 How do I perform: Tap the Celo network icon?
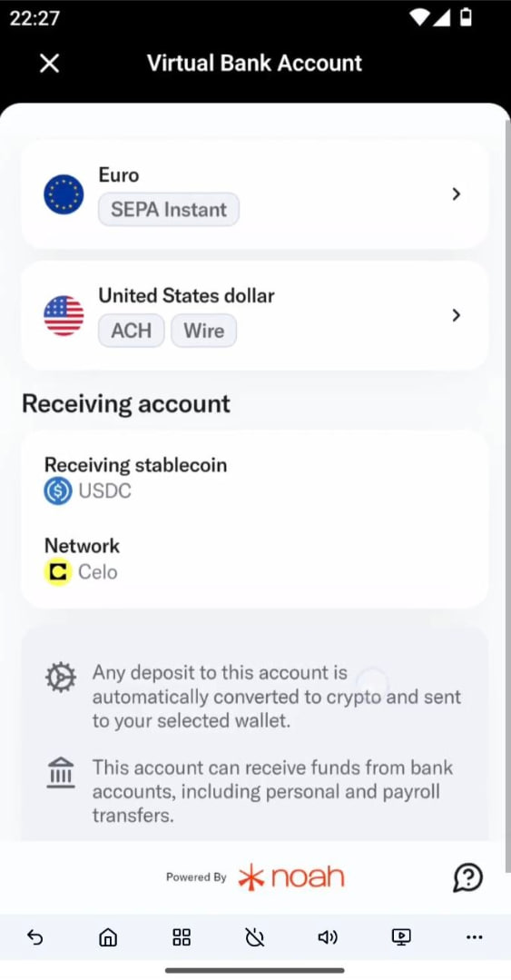(x=58, y=572)
